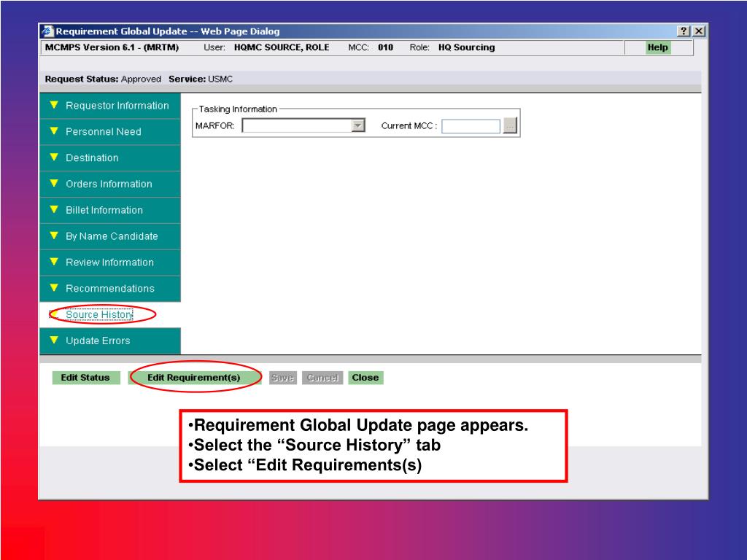Viewport: 747px width, 560px height.
Task: Open the Requestor Information tab
Action: 110,106
